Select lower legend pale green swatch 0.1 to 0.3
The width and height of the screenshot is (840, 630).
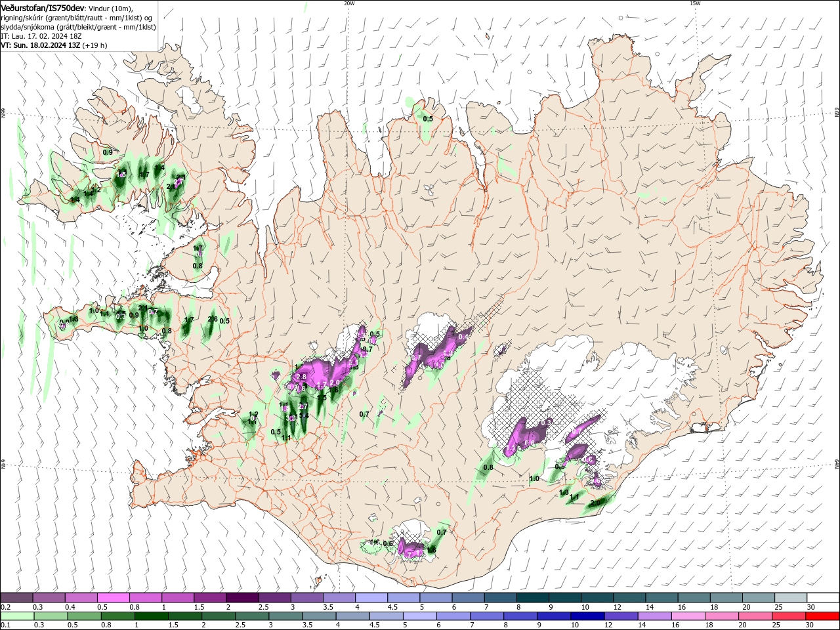coord(17,616)
